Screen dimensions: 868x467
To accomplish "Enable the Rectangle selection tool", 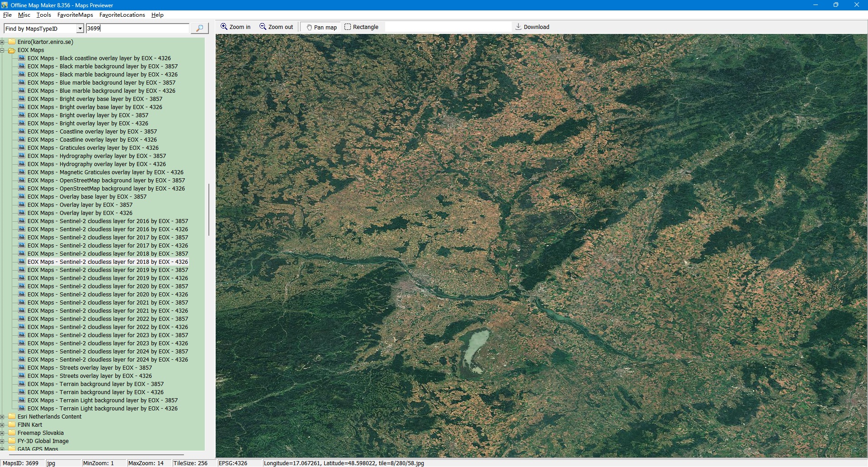I will tap(361, 27).
